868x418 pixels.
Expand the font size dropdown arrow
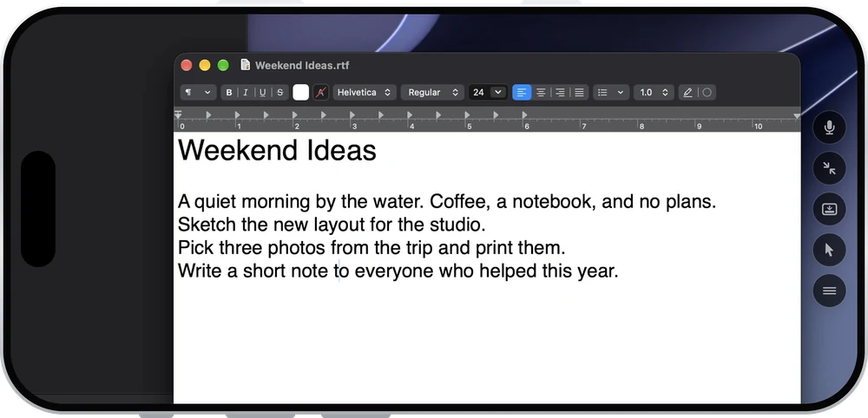click(x=498, y=92)
